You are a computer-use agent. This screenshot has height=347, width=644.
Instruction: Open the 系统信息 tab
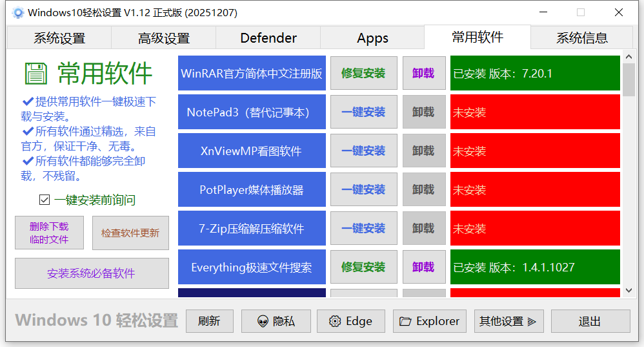582,38
